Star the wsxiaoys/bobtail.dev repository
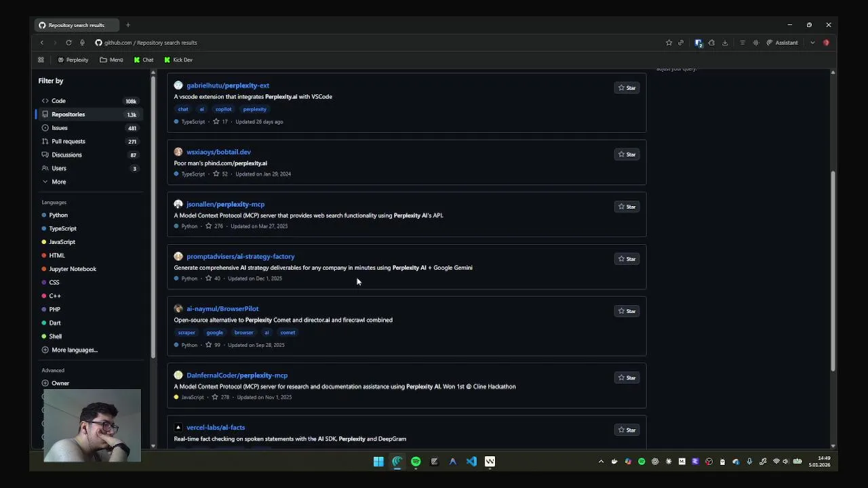 click(627, 155)
